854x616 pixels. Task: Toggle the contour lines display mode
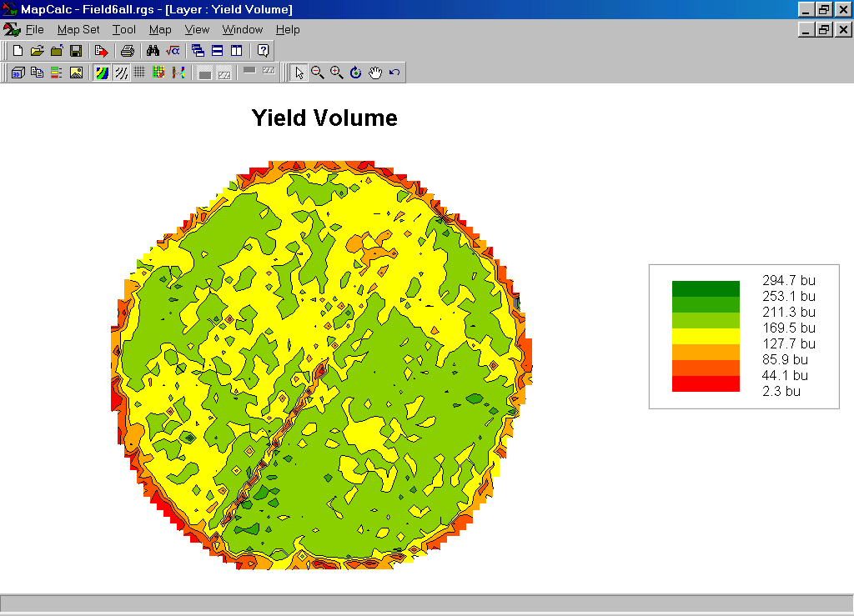click(x=120, y=72)
